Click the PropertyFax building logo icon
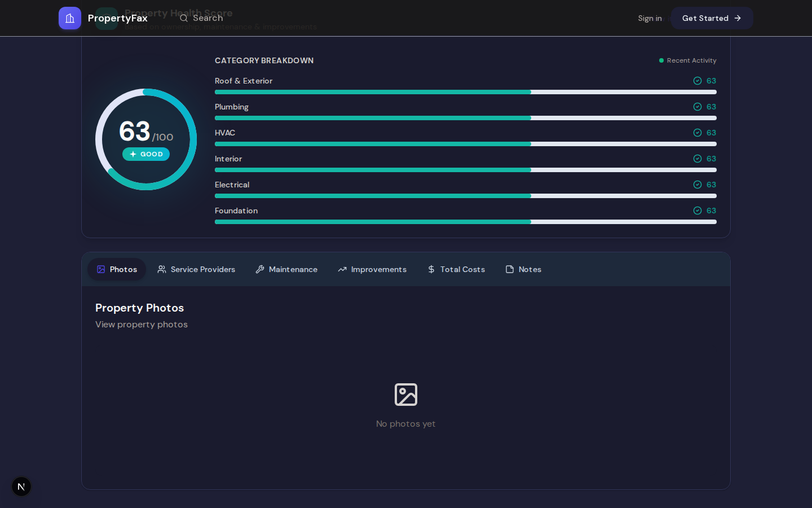Image resolution: width=812 pixels, height=508 pixels. click(70, 18)
